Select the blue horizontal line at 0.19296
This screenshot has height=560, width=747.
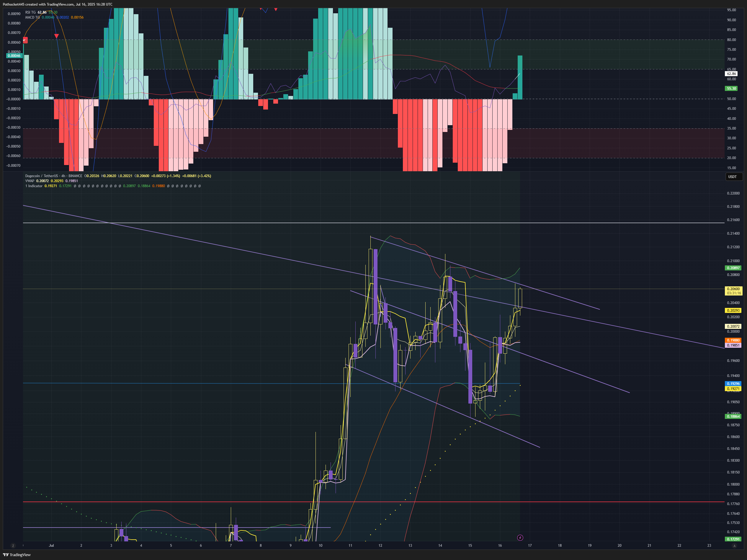pos(271,383)
